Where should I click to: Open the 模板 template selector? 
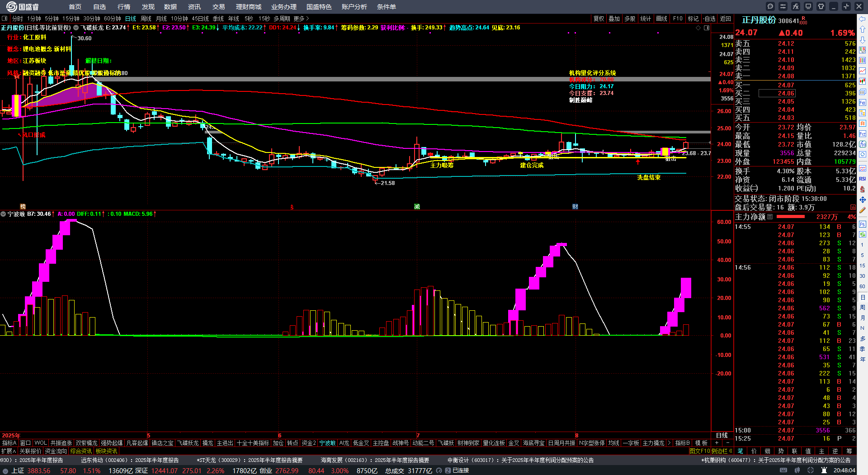tap(701, 443)
